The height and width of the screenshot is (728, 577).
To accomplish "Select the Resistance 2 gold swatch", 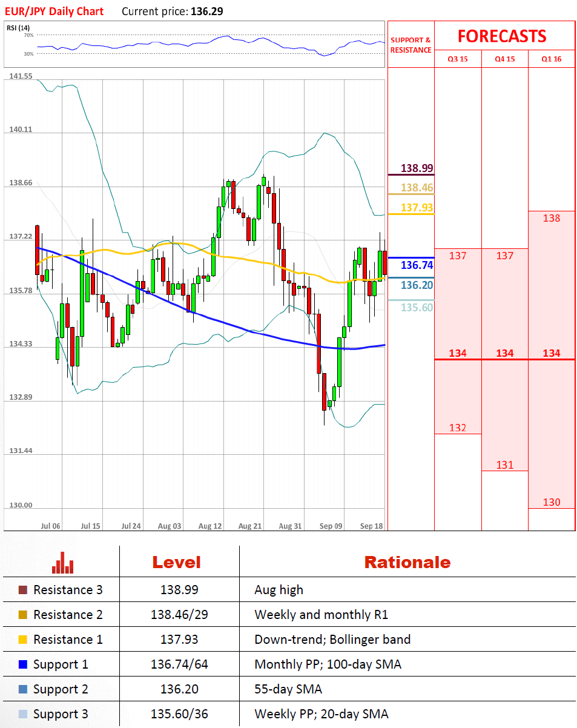I will (x=23, y=615).
